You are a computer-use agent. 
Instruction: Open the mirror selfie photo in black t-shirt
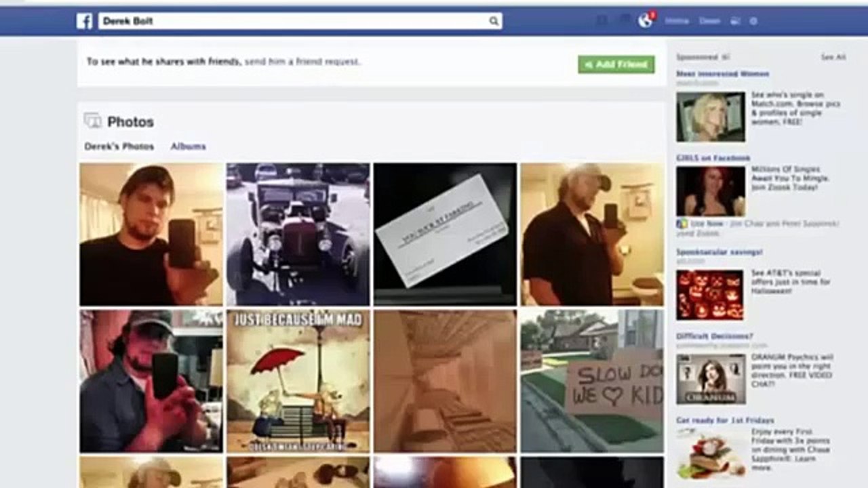click(151, 235)
